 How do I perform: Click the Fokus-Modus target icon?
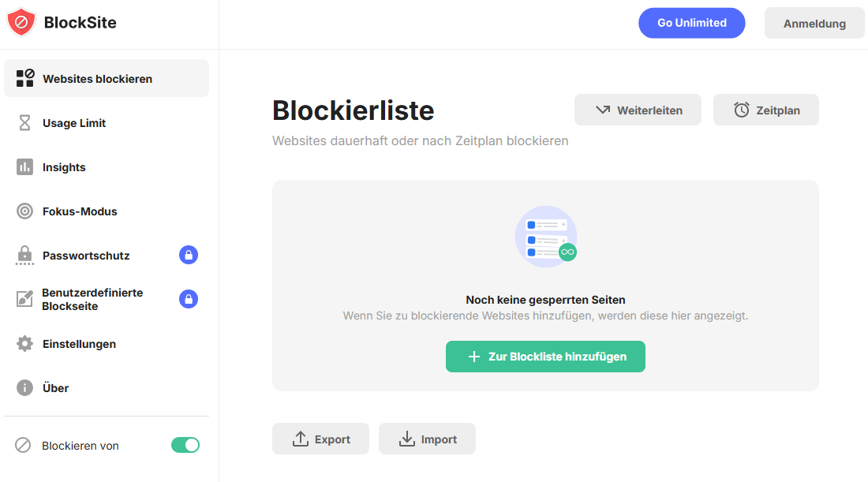coord(25,211)
